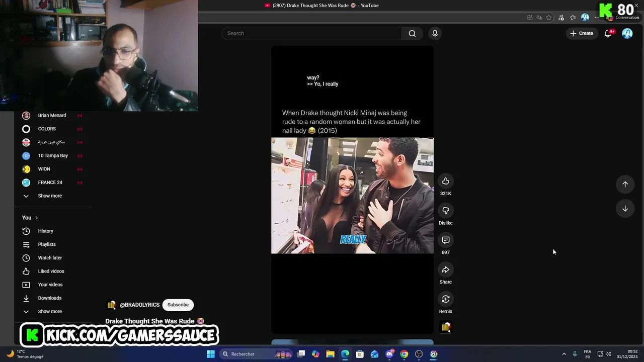Open browser profile avatar

[585, 18]
